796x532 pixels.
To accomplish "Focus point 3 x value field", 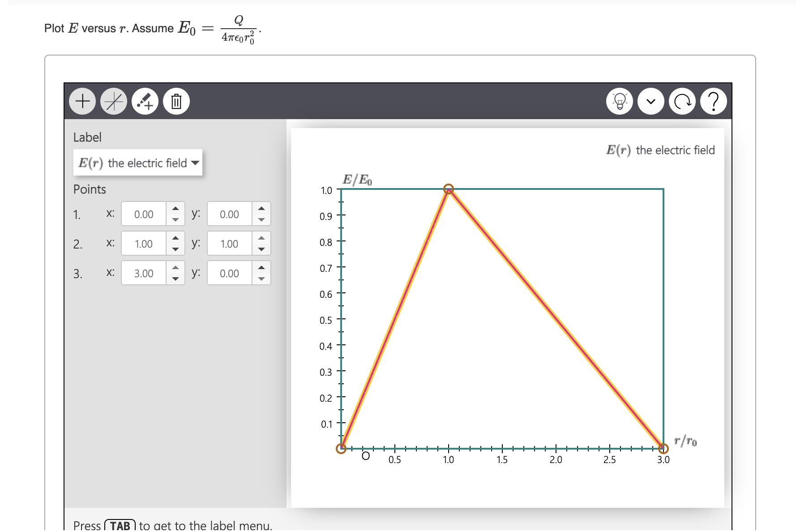I will (x=144, y=273).
